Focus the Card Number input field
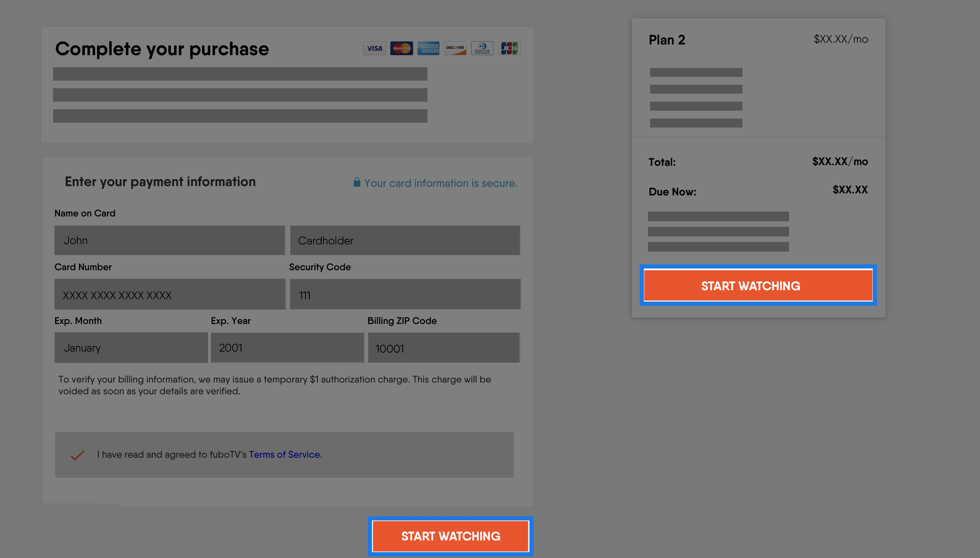This screenshot has height=558, width=980. 170,294
